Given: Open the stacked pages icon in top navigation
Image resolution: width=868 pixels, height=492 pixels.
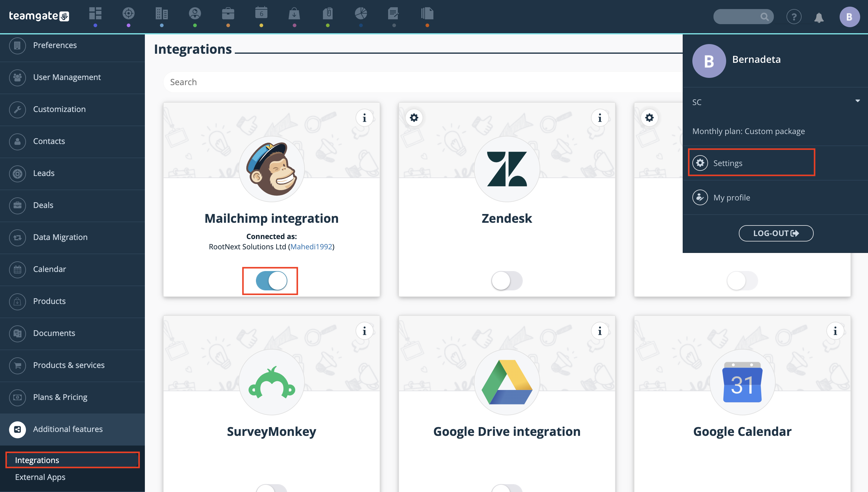Looking at the screenshot, I should click(427, 14).
